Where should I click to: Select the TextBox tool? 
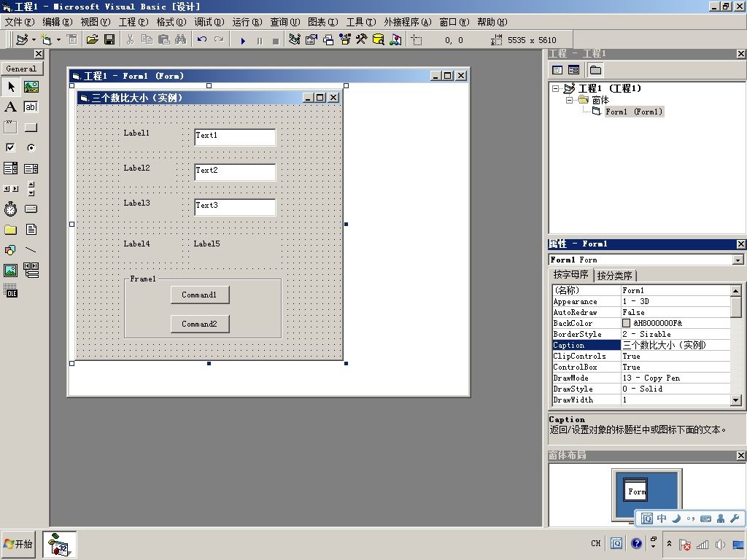(x=31, y=107)
